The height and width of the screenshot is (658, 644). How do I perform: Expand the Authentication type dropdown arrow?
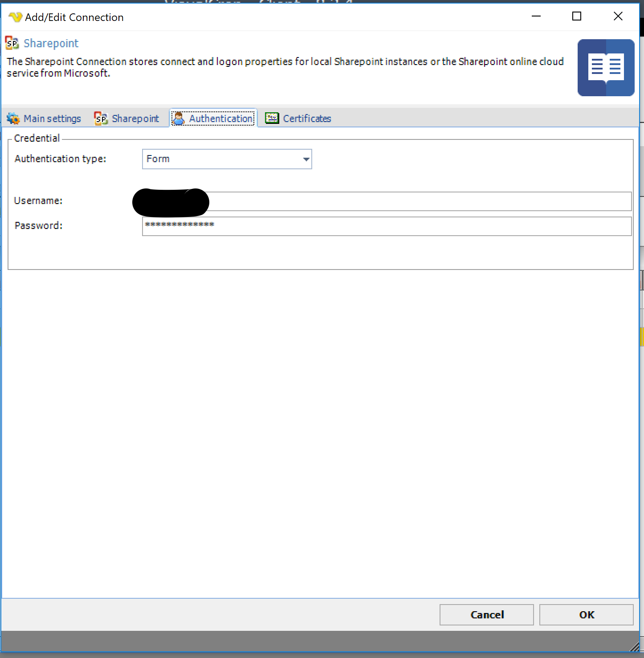(x=306, y=159)
